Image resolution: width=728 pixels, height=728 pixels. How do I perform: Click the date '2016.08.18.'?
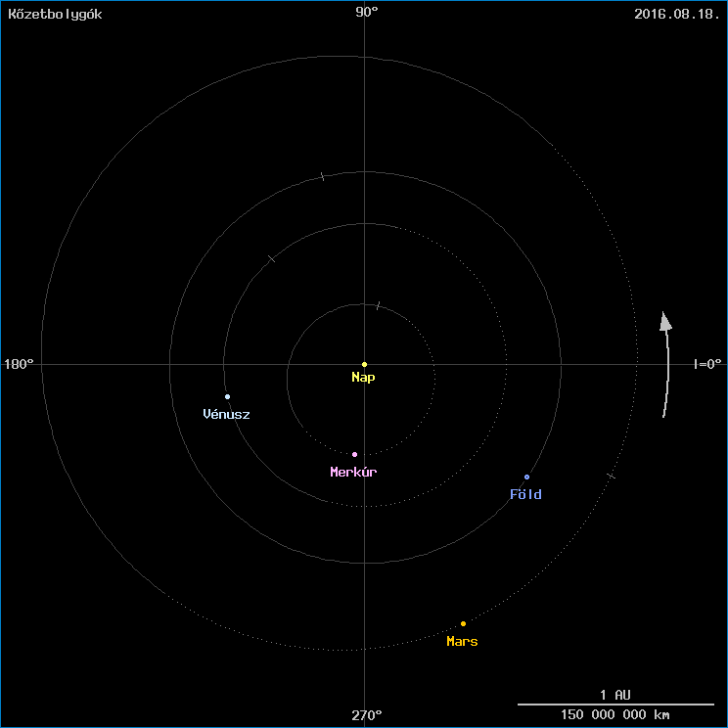(x=677, y=14)
